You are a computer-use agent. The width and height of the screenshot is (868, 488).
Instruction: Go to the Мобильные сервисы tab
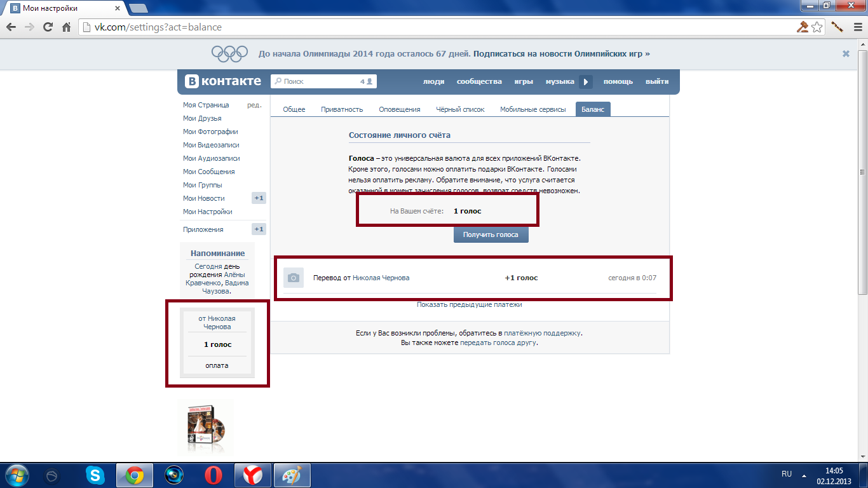pyautogui.click(x=532, y=109)
